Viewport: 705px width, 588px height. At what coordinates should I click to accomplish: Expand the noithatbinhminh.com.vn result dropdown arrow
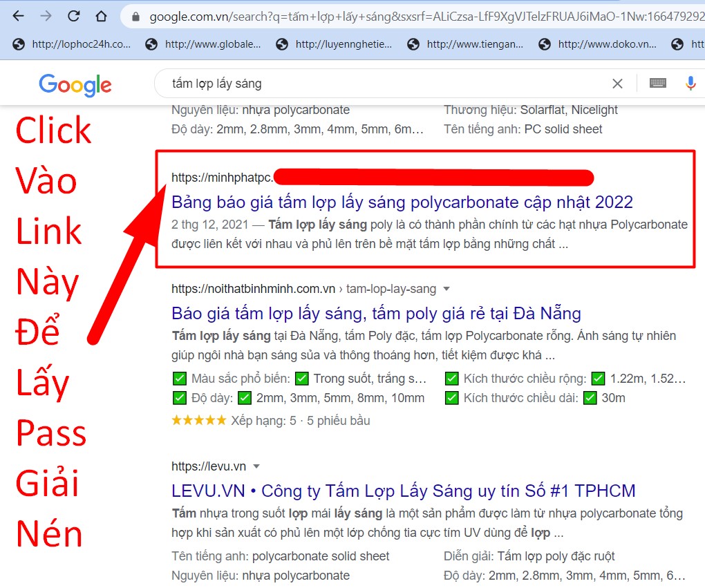click(x=446, y=289)
